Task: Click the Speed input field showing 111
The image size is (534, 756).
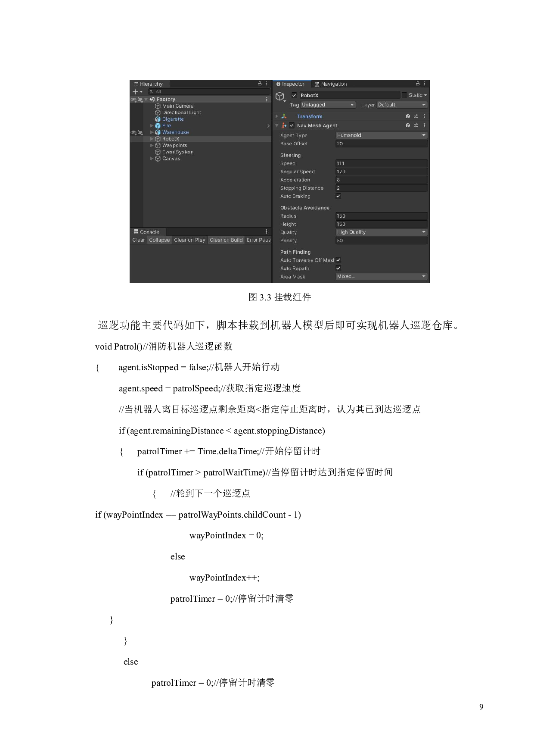Action: pyautogui.click(x=381, y=163)
